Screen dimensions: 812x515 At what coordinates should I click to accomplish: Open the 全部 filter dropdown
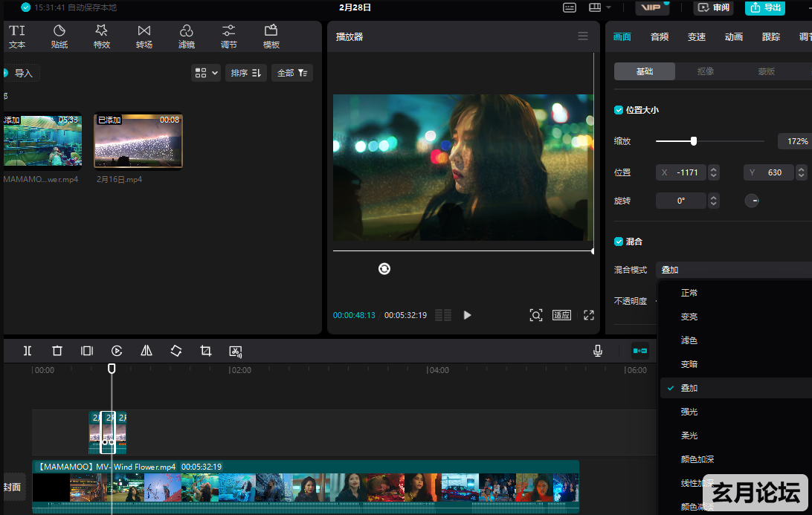(292, 73)
